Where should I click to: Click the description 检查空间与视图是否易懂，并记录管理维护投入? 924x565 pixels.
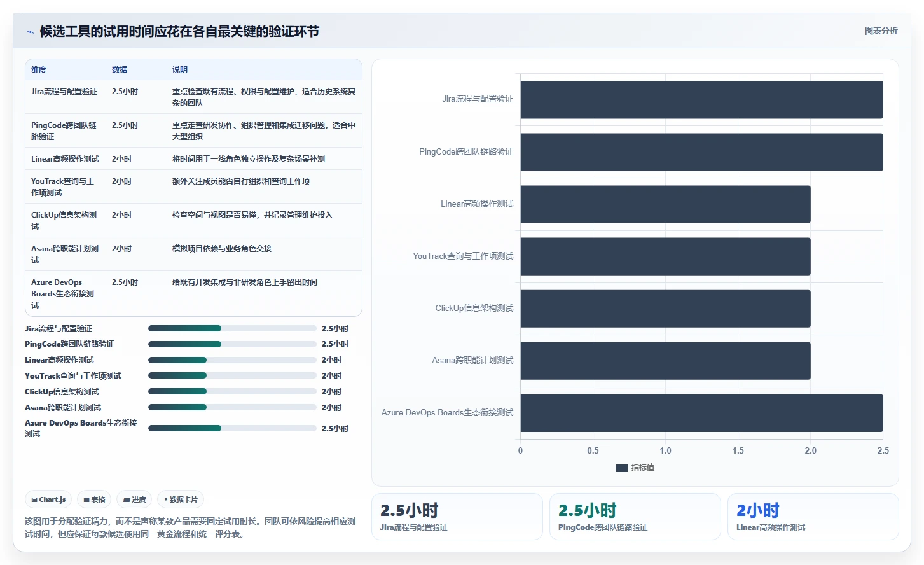coord(252,215)
